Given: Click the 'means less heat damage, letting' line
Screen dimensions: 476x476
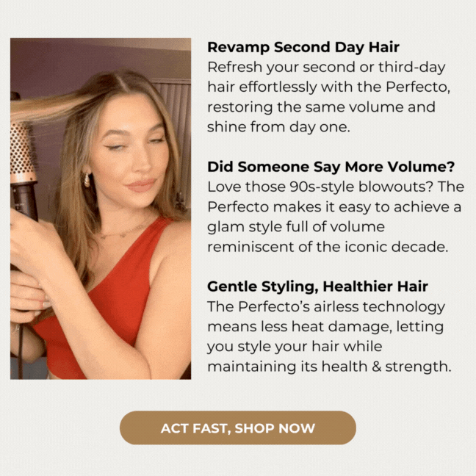Looking at the screenshot, I should (325, 327).
